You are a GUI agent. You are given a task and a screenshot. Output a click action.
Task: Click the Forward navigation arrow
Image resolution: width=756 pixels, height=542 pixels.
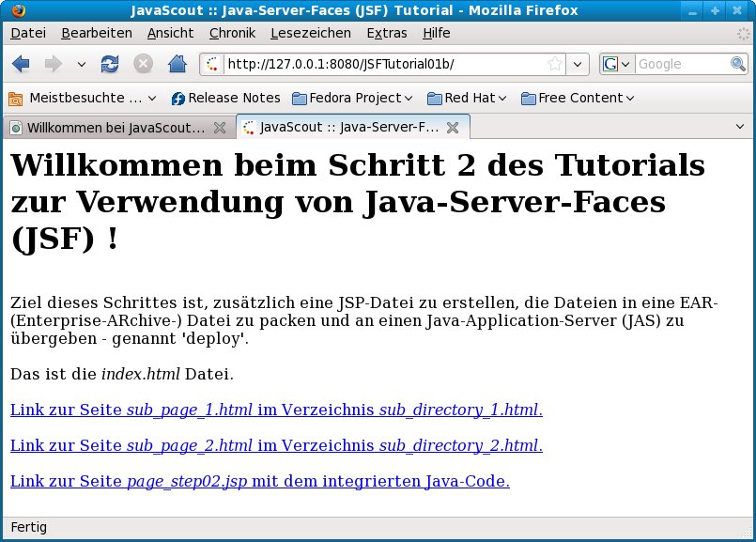click(54, 64)
